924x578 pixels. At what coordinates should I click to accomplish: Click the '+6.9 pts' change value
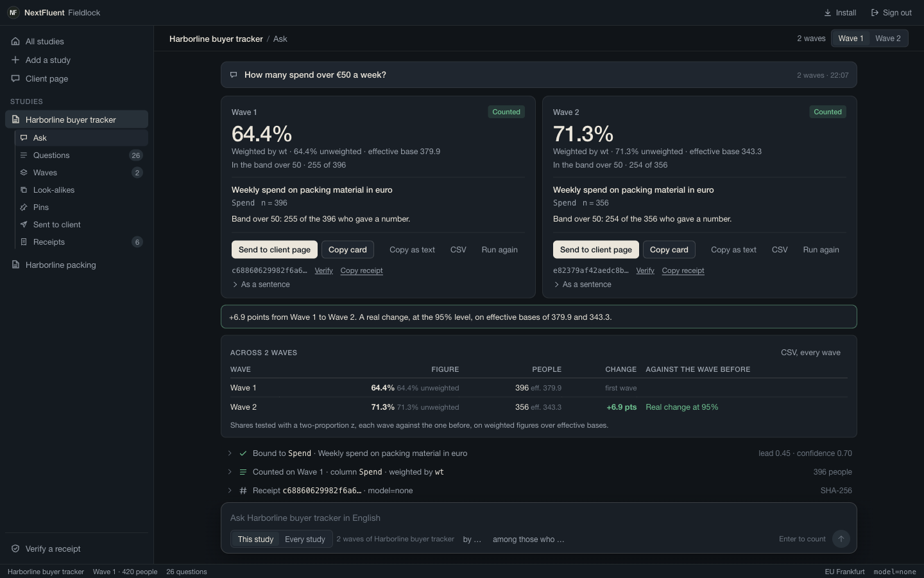pos(621,407)
